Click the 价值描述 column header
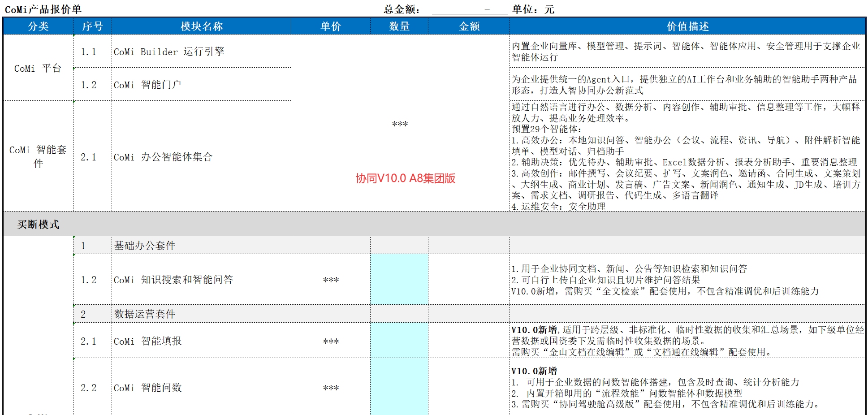Image resolution: width=868 pixels, height=415 pixels. tap(687, 26)
